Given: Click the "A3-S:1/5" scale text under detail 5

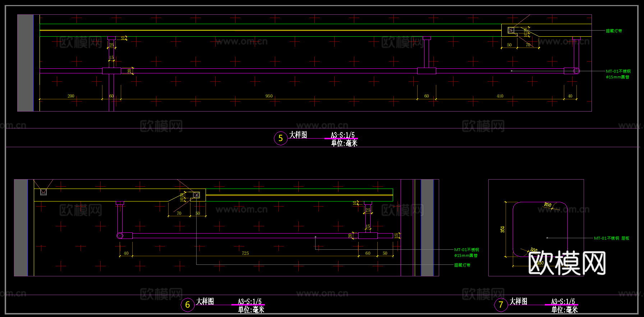Looking at the screenshot, I should (343, 135).
